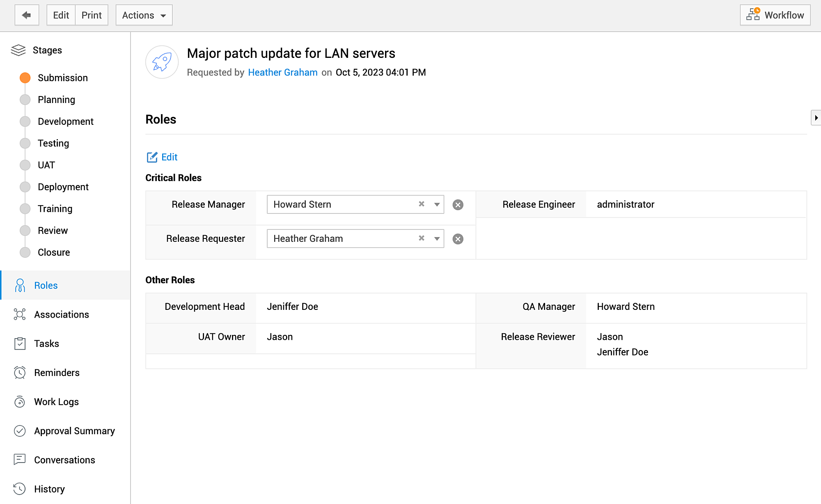This screenshot has width=821, height=504.
Task: Remove the Release Requester role assignment
Action: pos(458,239)
